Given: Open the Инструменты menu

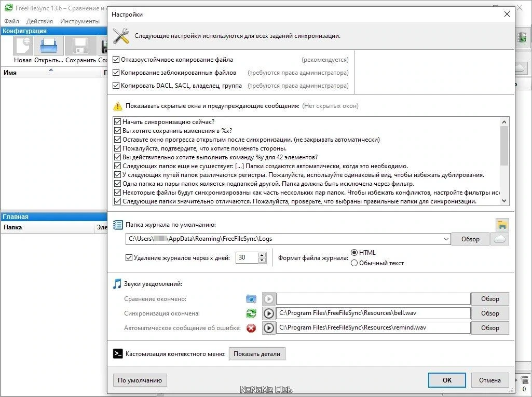Looking at the screenshot, I should (80, 21).
